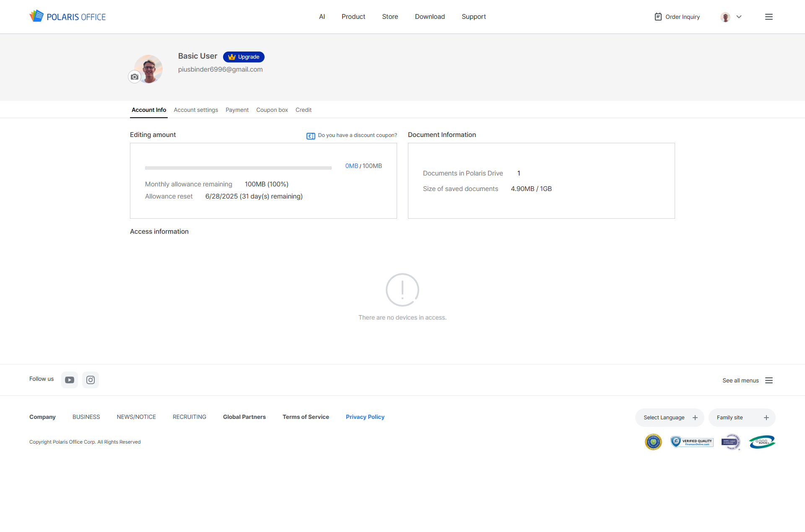Click the copyright notice text
This screenshot has height=532, width=805.
point(85,442)
